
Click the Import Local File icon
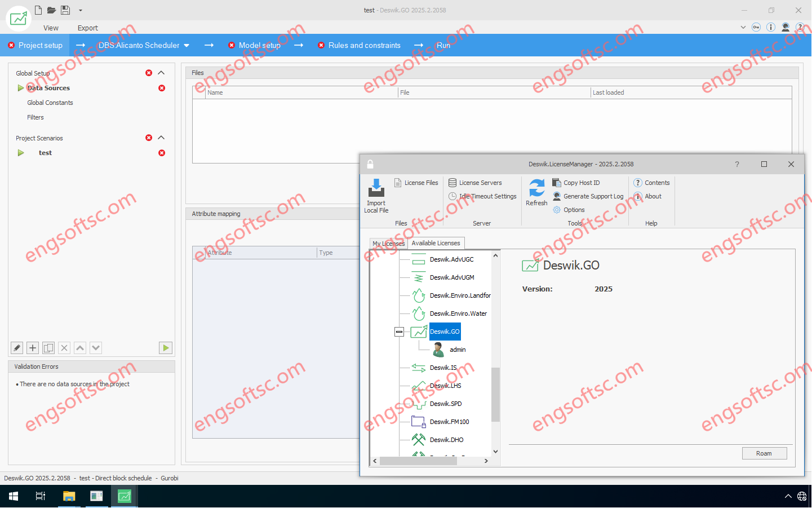pos(376,188)
